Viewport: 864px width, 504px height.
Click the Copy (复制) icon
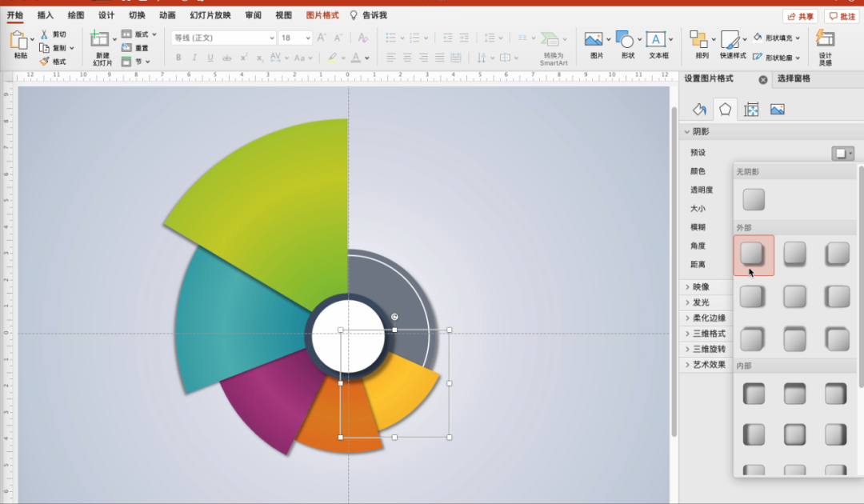coord(45,48)
